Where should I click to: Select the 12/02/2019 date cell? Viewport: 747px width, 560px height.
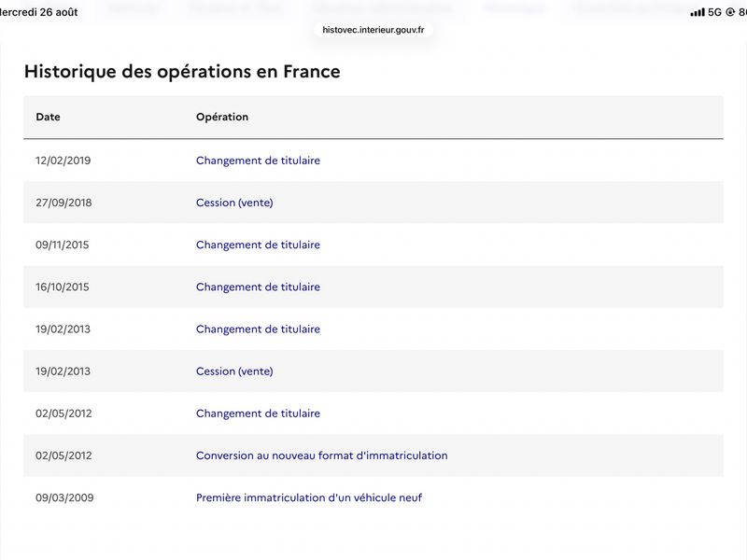[x=63, y=161]
